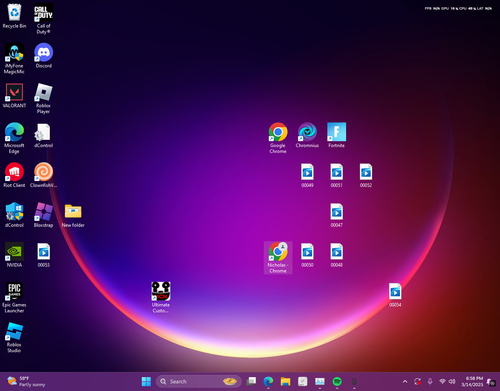Open the Wi-Fi network tray icon
The height and width of the screenshot is (391, 500).
pyautogui.click(x=442, y=381)
